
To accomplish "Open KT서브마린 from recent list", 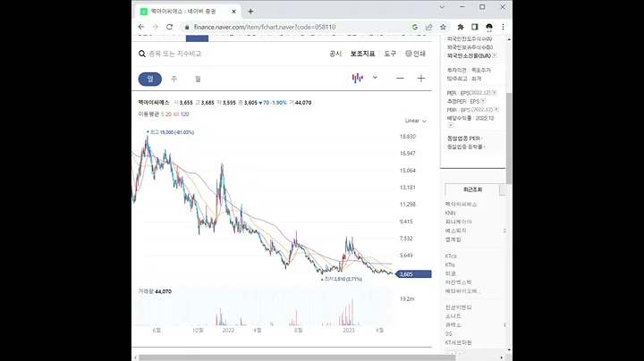I will [x=458, y=342].
